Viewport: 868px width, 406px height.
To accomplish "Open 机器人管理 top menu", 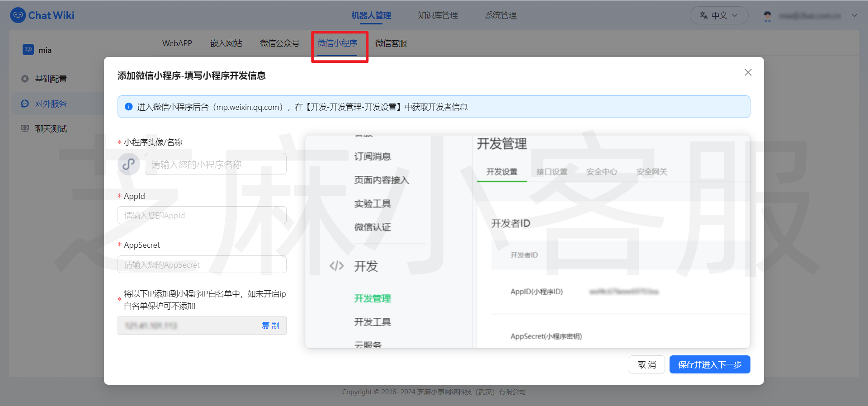I will [371, 15].
